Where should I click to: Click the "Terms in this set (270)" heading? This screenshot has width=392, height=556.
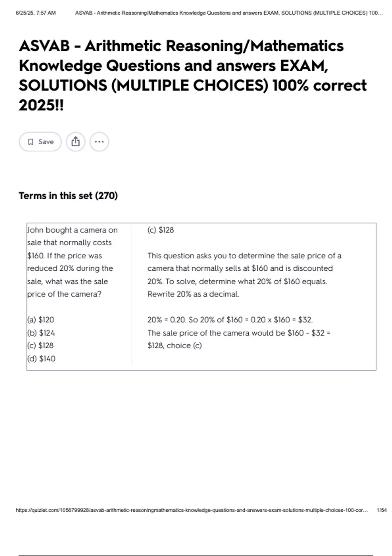(x=68, y=196)
